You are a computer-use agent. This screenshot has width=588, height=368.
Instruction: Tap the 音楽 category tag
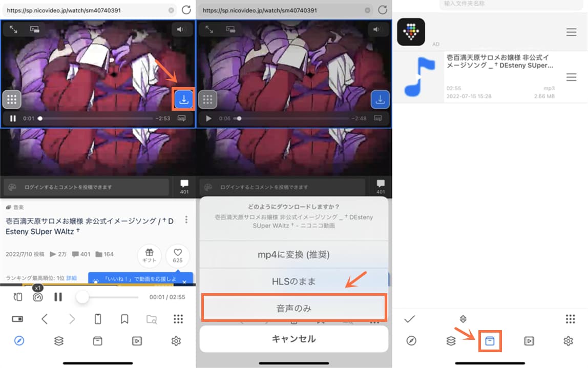[15, 207]
